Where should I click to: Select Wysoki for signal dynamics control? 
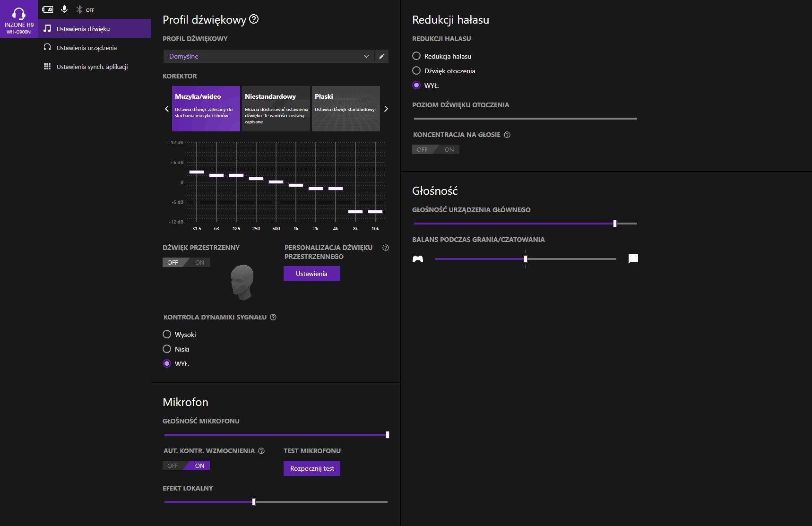[x=167, y=335]
